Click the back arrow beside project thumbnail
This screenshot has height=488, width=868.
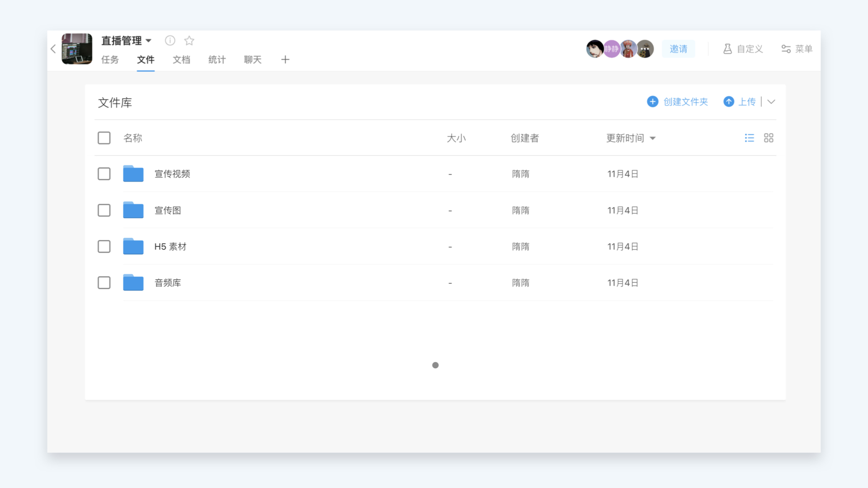coord(53,49)
